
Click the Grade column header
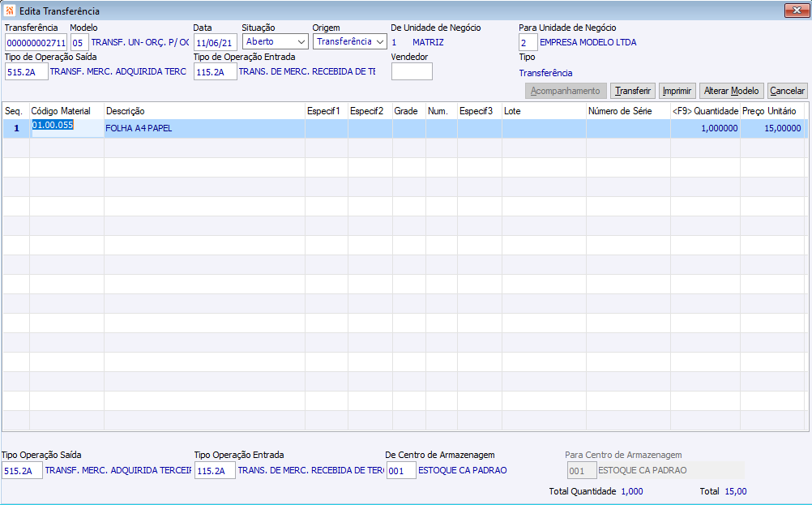[x=409, y=111]
